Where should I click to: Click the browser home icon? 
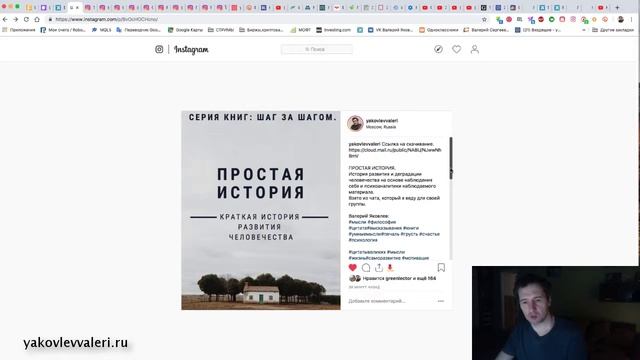pos(37,19)
